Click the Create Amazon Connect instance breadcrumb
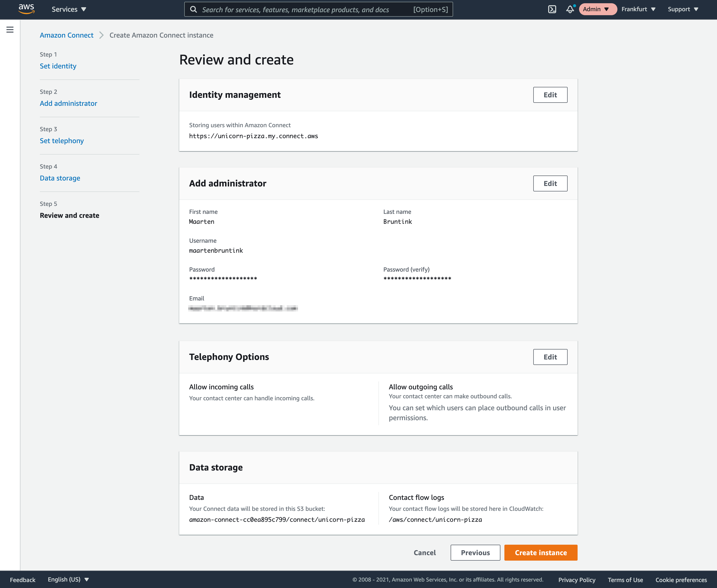717x588 pixels. (161, 35)
